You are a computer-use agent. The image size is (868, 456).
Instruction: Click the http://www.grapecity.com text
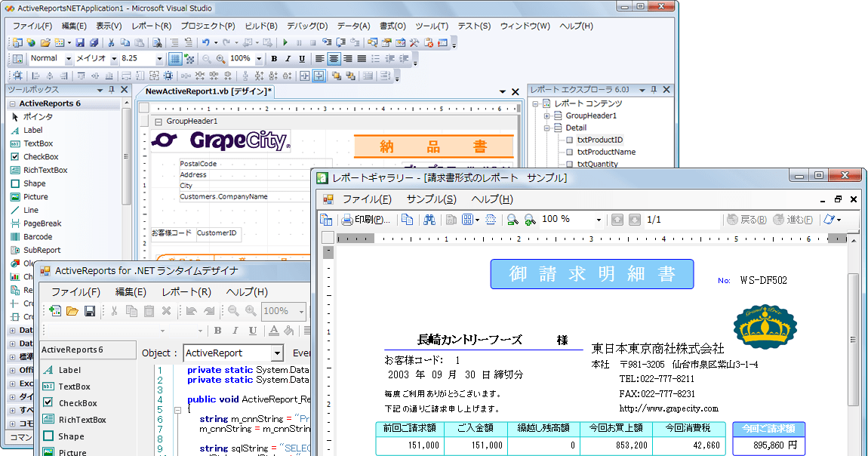point(669,408)
